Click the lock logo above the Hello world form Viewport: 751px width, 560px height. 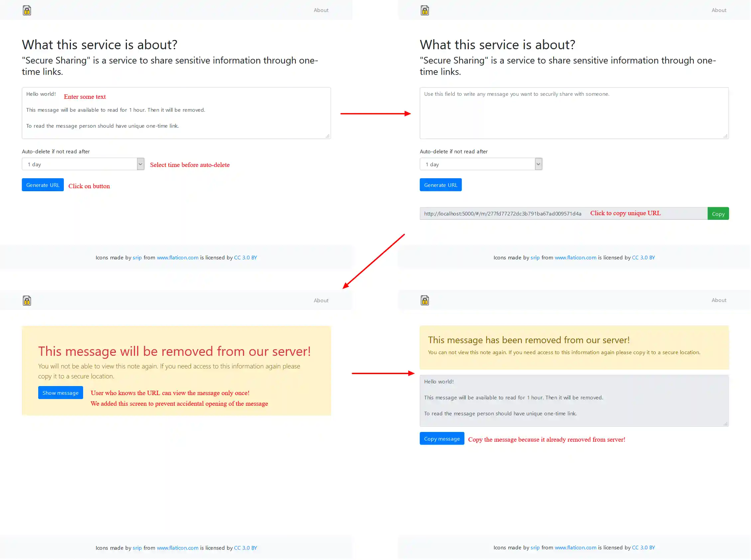pyautogui.click(x=27, y=11)
